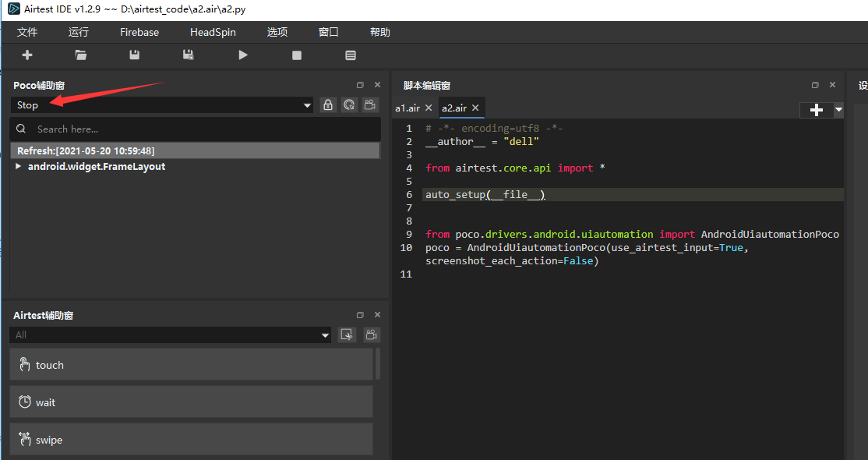Click the auto_setup(__file__) code line

pyautogui.click(x=485, y=195)
